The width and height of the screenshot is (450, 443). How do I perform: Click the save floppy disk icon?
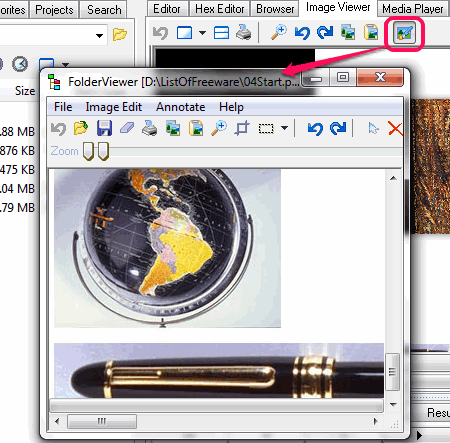tap(104, 128)
